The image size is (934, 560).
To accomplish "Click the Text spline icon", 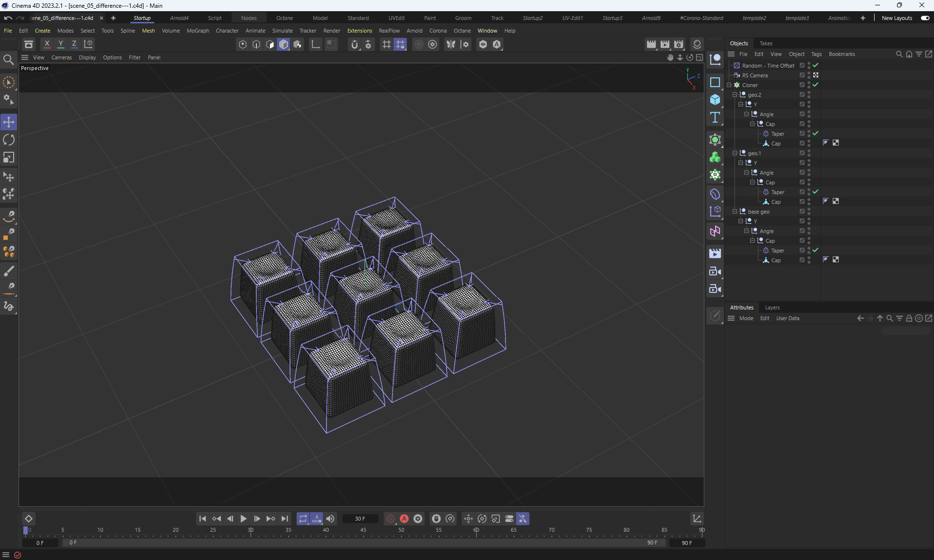I will click(715, 117).
